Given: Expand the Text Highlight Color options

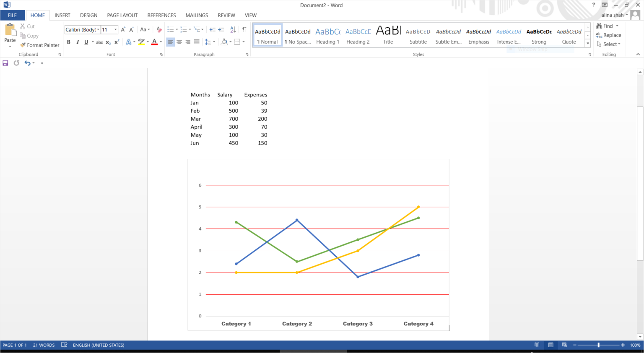Looking at the screenshot, I should [x=148, y=42].
